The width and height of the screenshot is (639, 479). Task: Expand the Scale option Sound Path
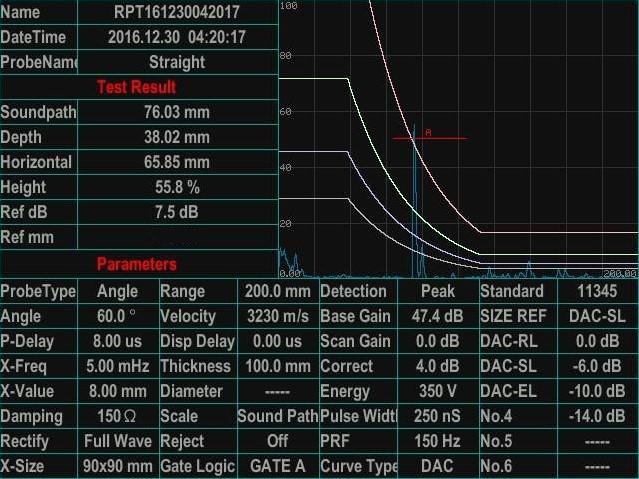click(x=277, y=416)
